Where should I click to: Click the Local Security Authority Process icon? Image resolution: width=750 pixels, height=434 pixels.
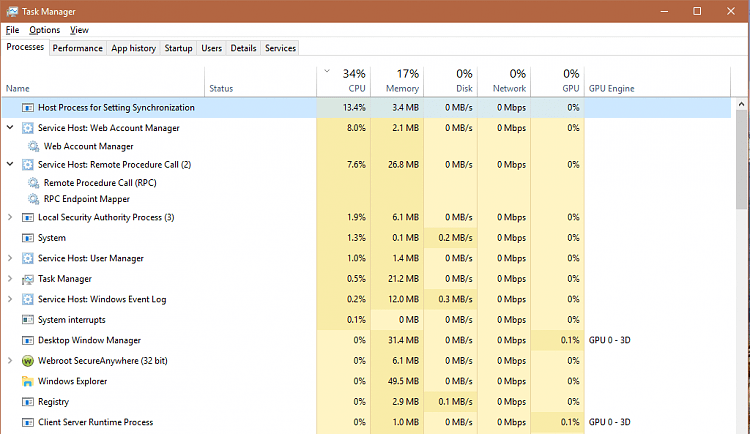[x=28, y=218]
